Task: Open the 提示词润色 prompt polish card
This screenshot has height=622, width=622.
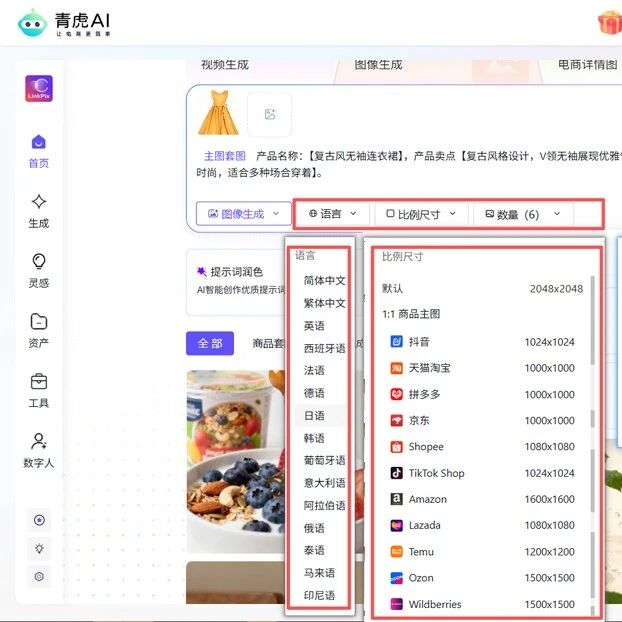Action: coord(236,282)
